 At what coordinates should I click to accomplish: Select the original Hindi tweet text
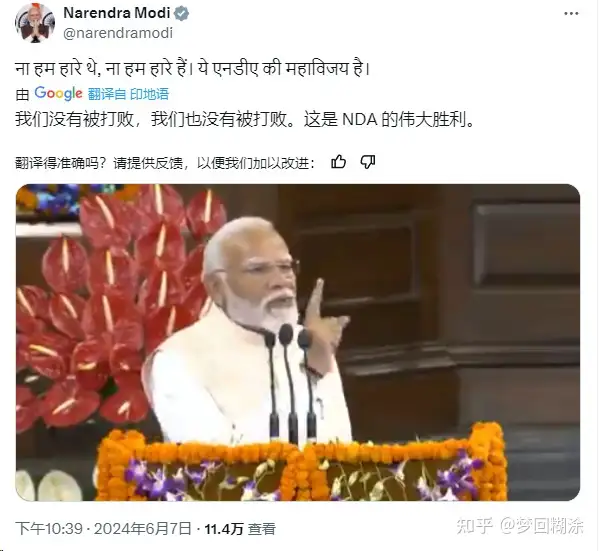[193, 69]
